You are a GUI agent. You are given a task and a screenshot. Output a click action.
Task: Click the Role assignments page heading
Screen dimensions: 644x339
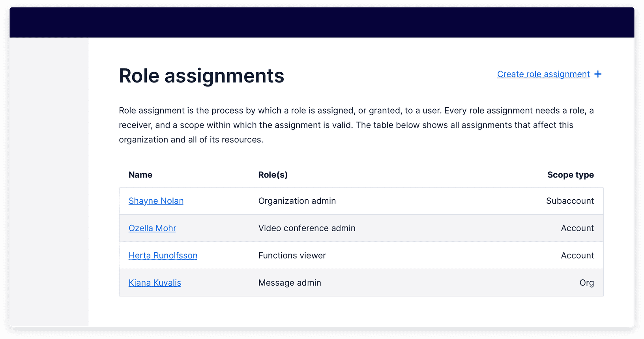[201, 76]
